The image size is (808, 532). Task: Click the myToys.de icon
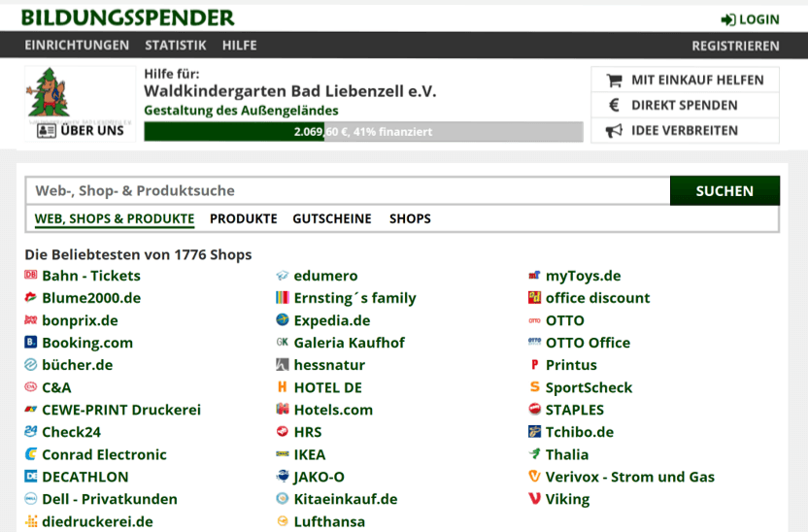click(x=534, y=276)
